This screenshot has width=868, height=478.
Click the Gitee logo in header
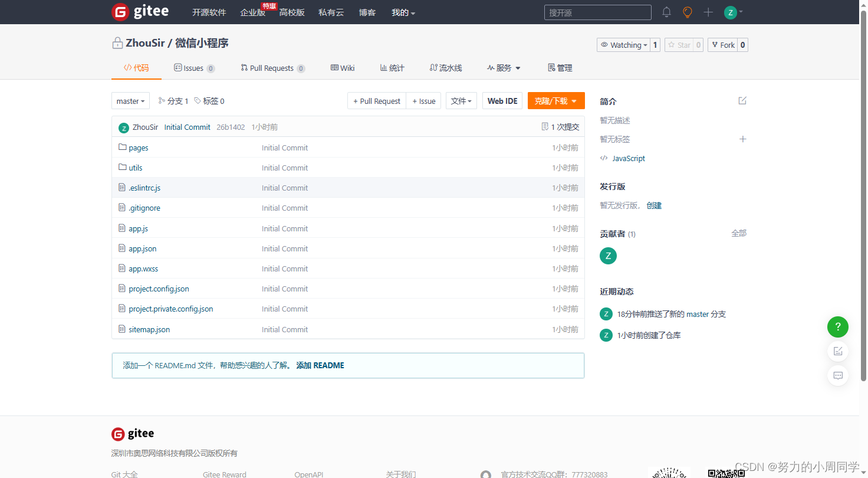coord(140,12)
